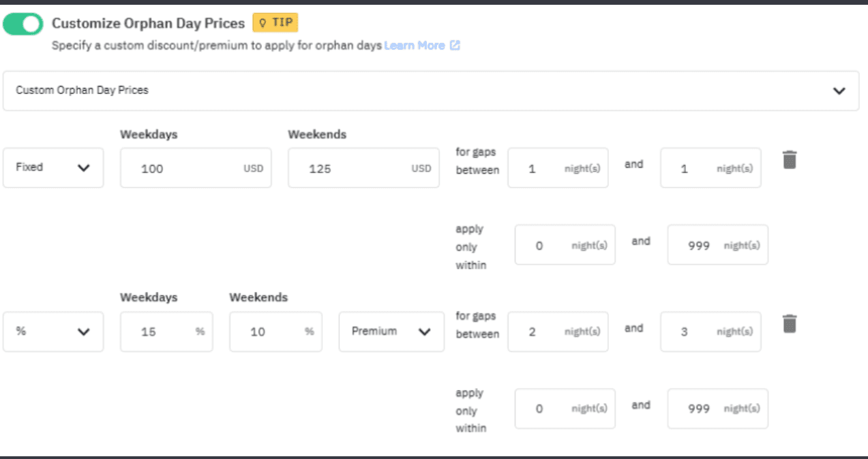868x459 pixels.
Task: Open the Fixed pricing type dropdown
Action: [53, 168]
